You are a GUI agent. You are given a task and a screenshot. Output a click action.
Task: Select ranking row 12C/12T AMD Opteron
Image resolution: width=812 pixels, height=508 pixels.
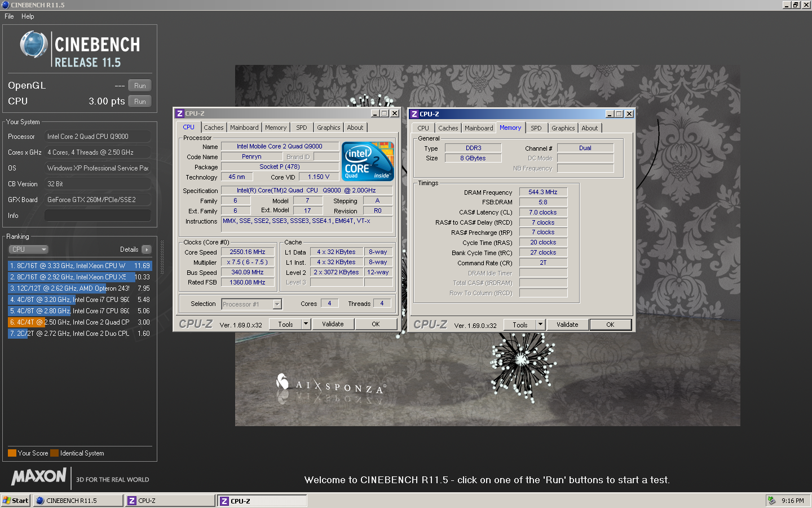pyautogui.click(x=80, y=288)
